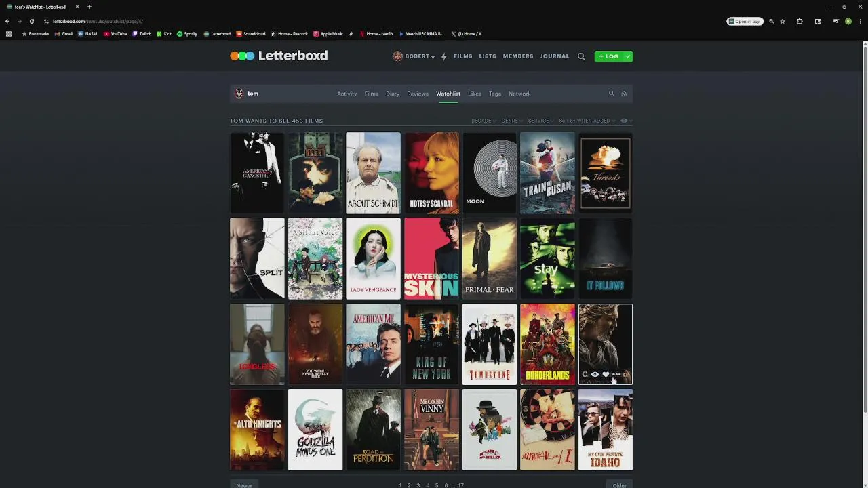868x488 pixels.
Task: Search tom's profile with the magnifier icon
Action: 611,94
